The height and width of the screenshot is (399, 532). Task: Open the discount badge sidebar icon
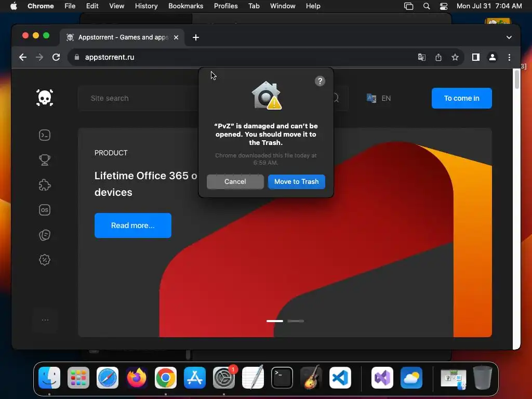(45, 260)
